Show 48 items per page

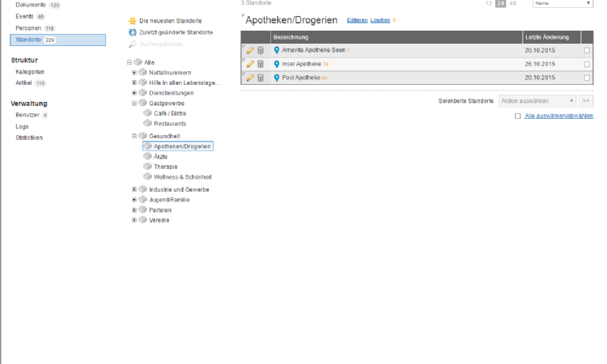tap(513, 4)
